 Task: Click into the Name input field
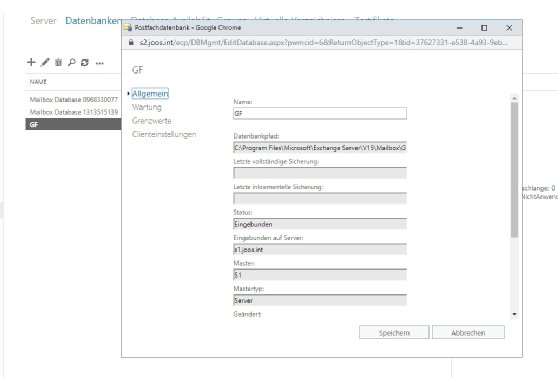[x=320, y=113]
